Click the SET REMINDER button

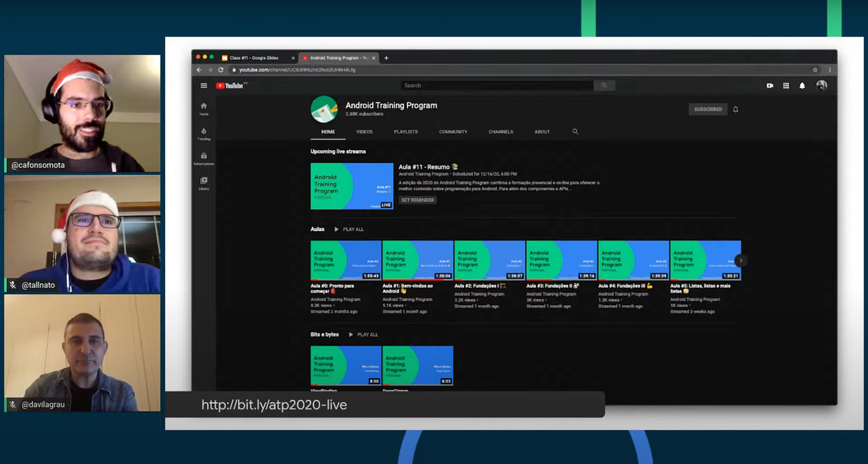418,200
